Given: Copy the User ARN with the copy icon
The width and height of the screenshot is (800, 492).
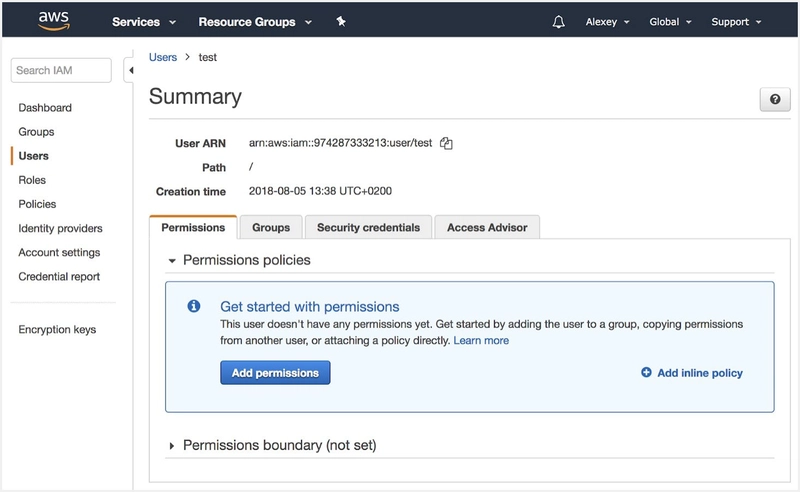Looking at the screenshot, I should click(x=447, y=144).
